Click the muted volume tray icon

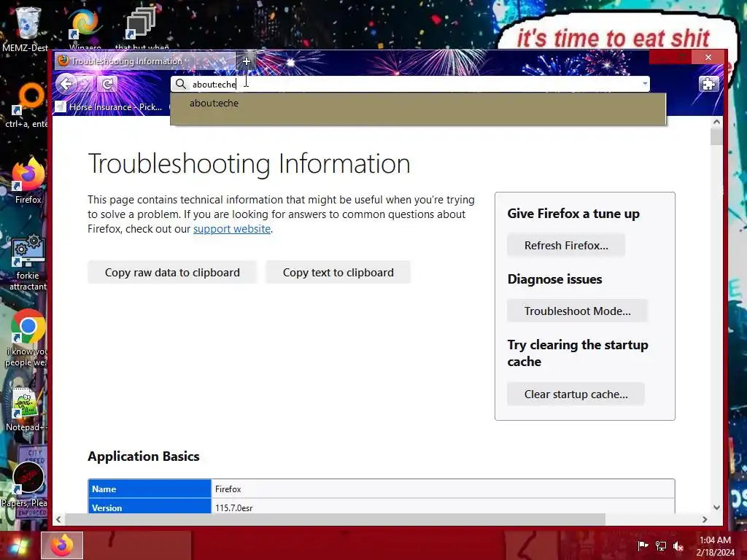pos(678,546)
